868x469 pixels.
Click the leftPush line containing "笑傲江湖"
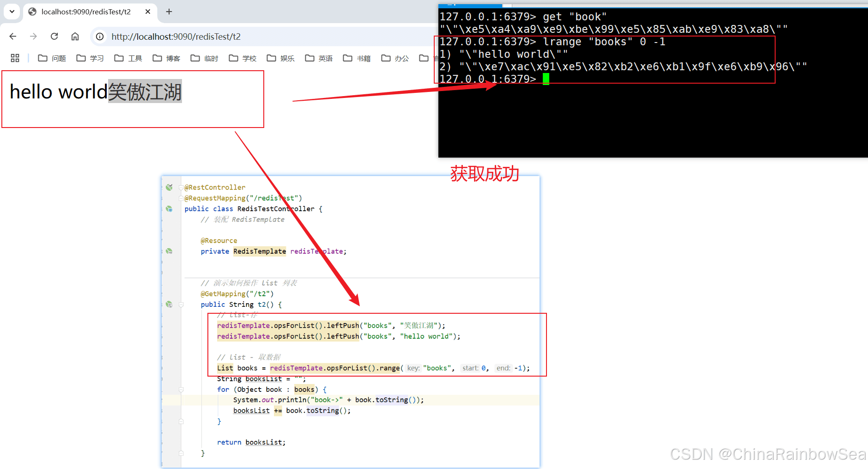click(331, 326)
